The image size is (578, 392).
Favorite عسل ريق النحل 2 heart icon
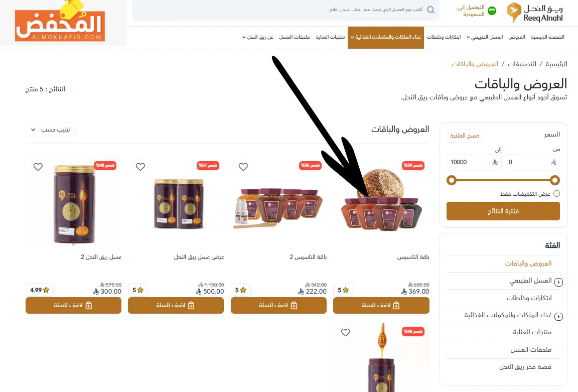[38, 167]
